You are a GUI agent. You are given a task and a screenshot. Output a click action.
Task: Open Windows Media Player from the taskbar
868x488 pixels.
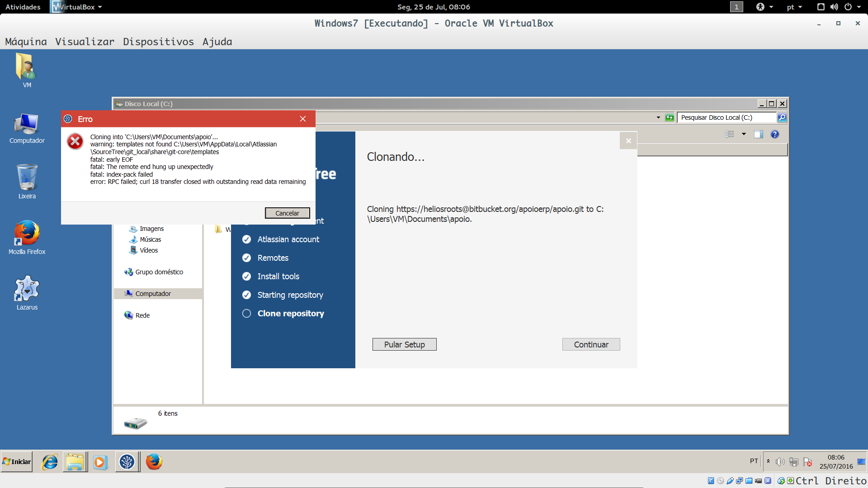point(100,462)
